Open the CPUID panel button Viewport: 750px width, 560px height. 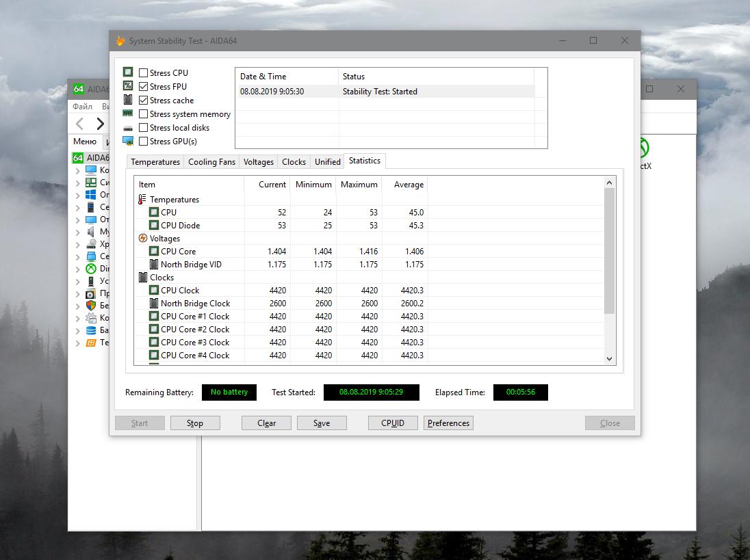[393, 423]
